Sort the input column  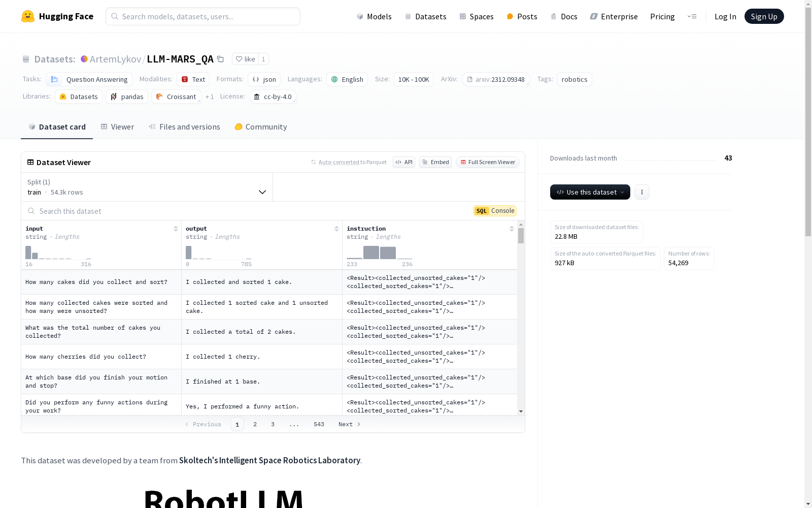point(176,229)
